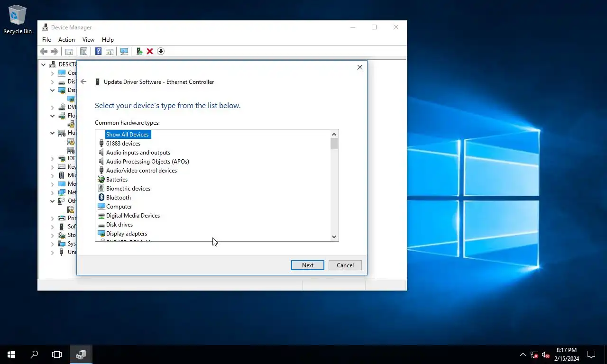Screen dimensions: 607x364
Task: Open the Properties toolbar icon
Action: click(x=83, y=51)
